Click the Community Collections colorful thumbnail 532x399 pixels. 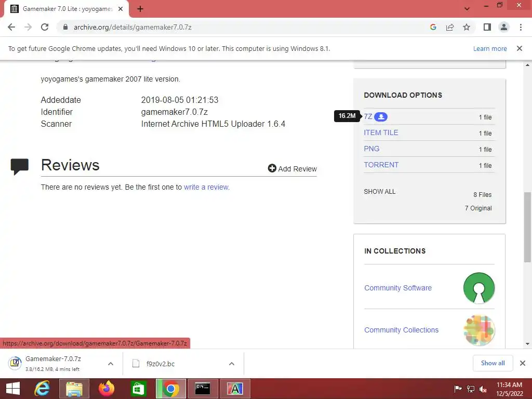click(478, 330)
